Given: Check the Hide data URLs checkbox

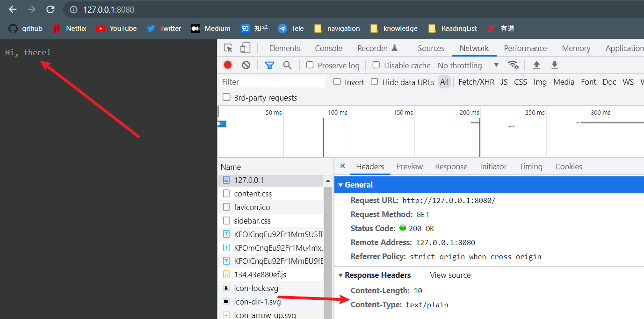Looking at the screenshot, I should click(x=375, y=81).
